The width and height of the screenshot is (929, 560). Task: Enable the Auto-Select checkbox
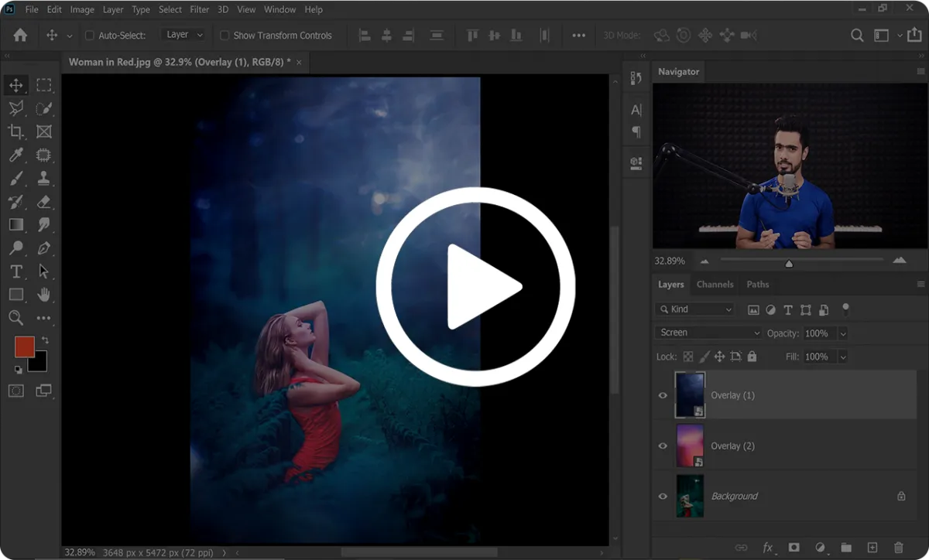coord(89,36)
